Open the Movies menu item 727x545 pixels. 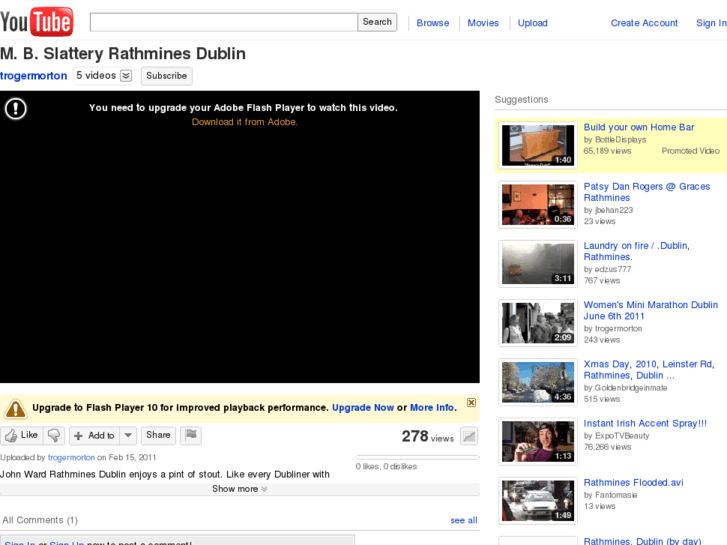(x=483, y=23)
